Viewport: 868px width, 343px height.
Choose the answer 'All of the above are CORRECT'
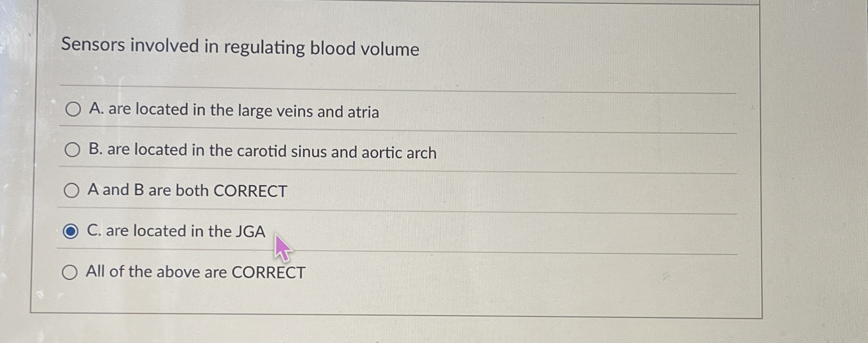[195, 272]
